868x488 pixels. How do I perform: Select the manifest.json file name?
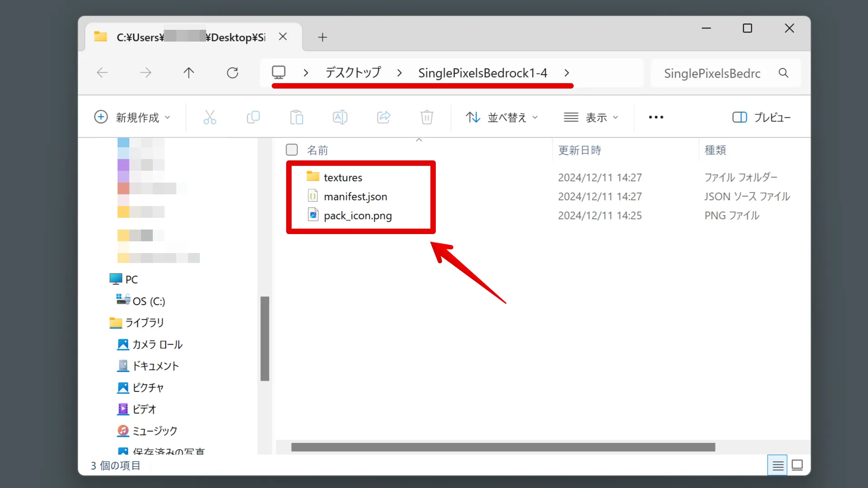click(x=356, y=197)
